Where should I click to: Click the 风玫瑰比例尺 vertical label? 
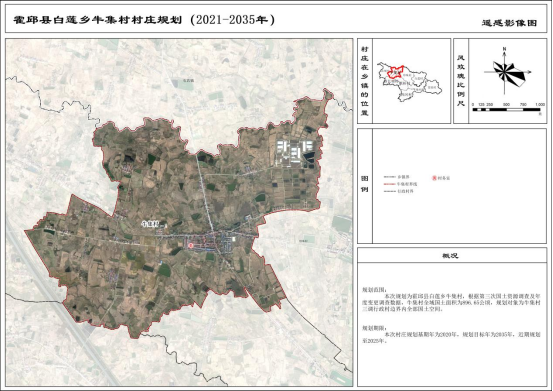(461, 81)
